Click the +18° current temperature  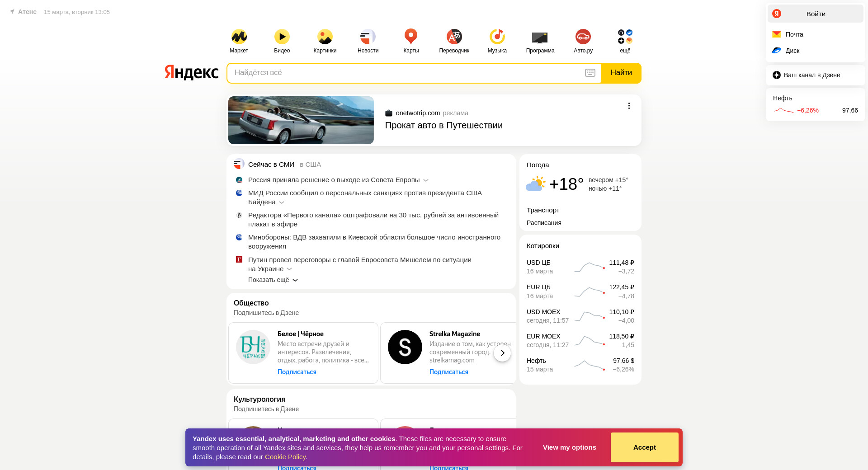pos(566,184)
